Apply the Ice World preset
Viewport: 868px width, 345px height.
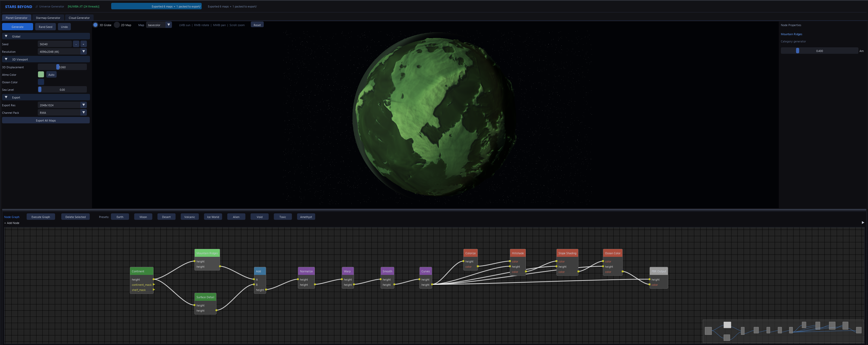(213, 217)
